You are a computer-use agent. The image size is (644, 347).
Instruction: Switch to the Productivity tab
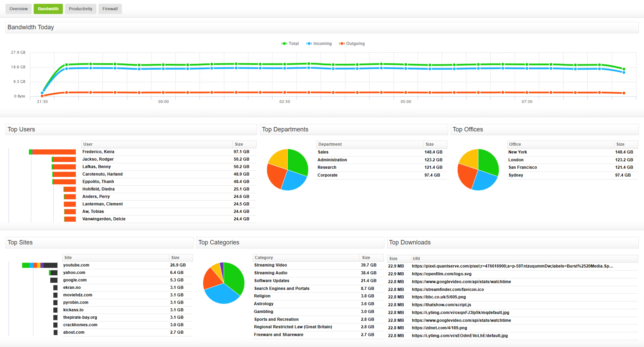(x=80, y=9)
